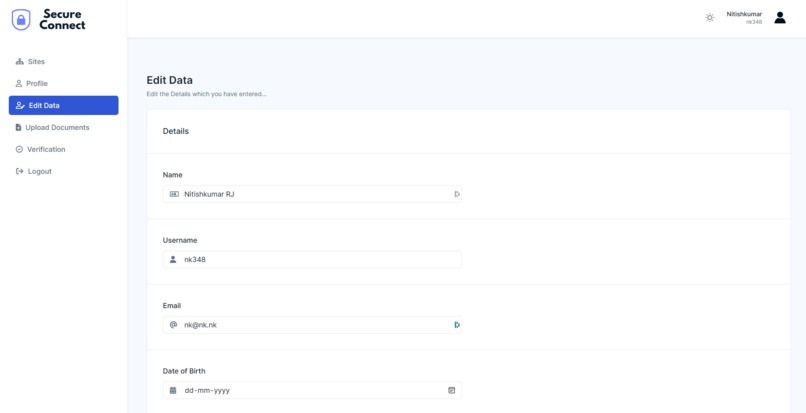The image size is (806, 413).
Task: Click calendar icon left of Date of Birth
Action: tap(173, 390)
